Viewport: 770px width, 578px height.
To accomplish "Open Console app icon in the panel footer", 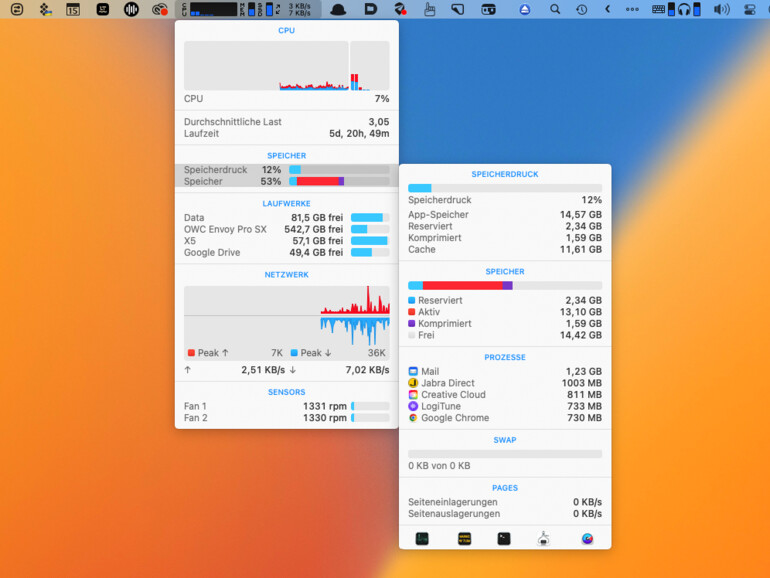I will pyautogui.click(x=464, y=539).
